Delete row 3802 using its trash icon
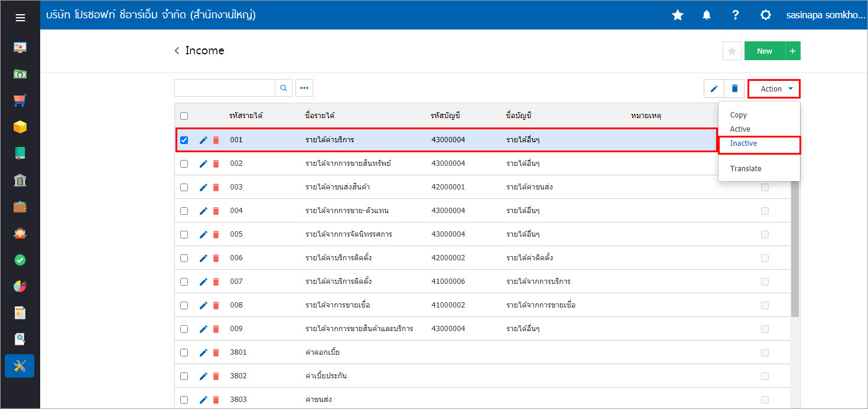 216,376
